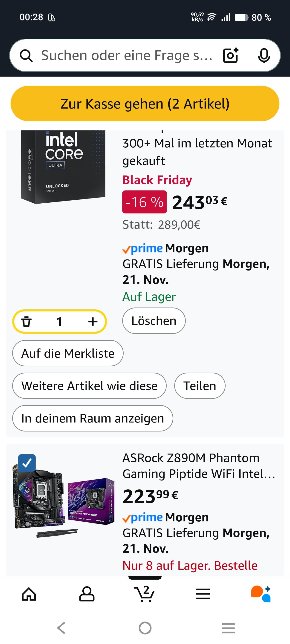Open the hamburger menu tab
The width and height of the screenshot is (290, 644).
[203, 594]
